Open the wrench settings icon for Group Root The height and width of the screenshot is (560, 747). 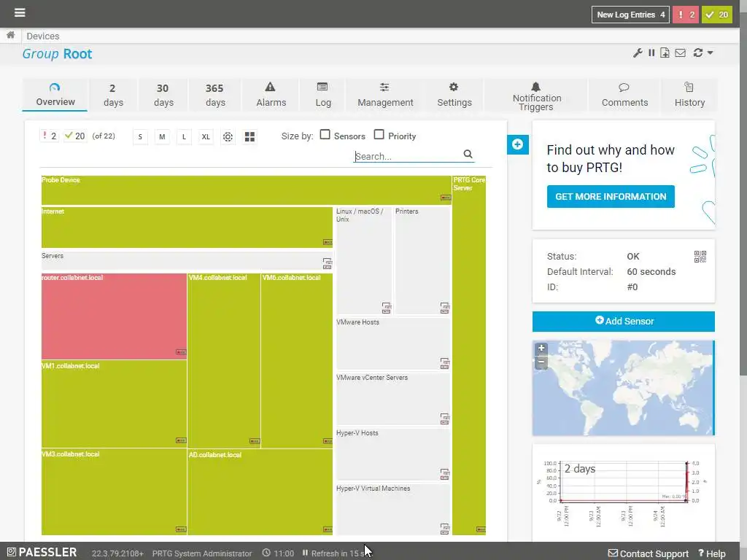tap(638, 52)
